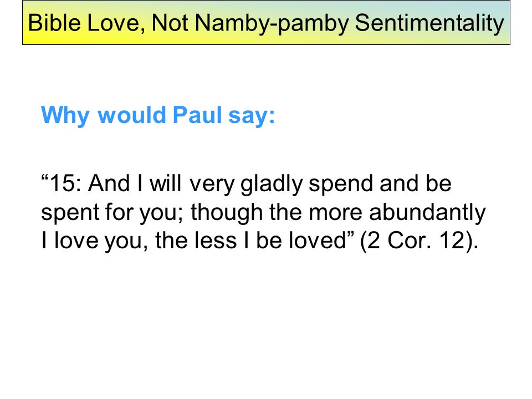Viewport: 532px width, 399px height.
Task: Click the word "Paul" in the blue heading
Action: point(197,115)
